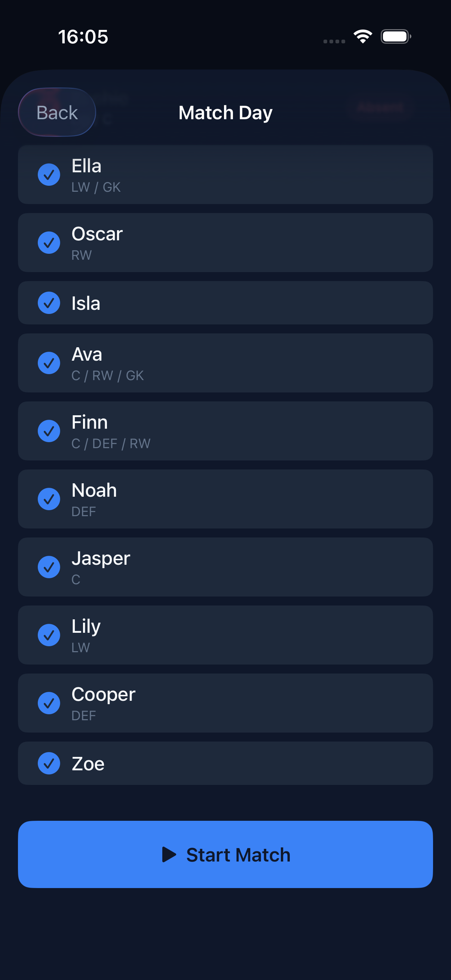Uncheck Jasper's selection circle

tap(49, 567)
